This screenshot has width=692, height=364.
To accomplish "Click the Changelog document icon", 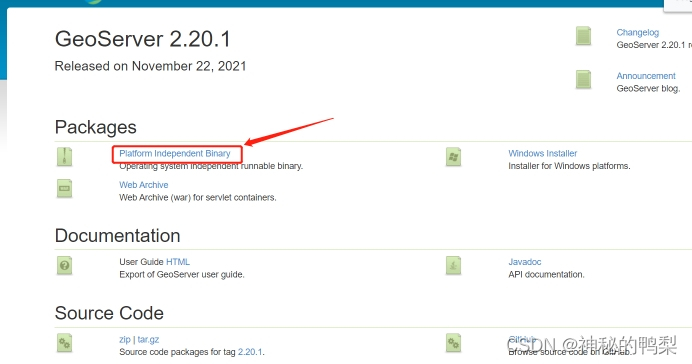I will point(583,36).
